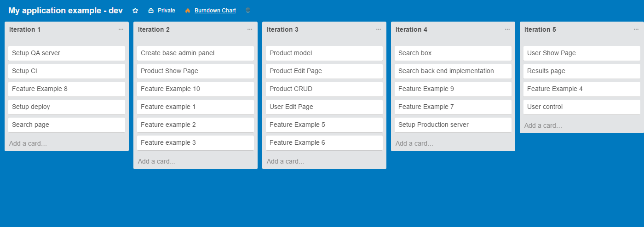Screen dimensions: 644x227
Task: Add a card to Iteration 1
Action: point(28,143)
